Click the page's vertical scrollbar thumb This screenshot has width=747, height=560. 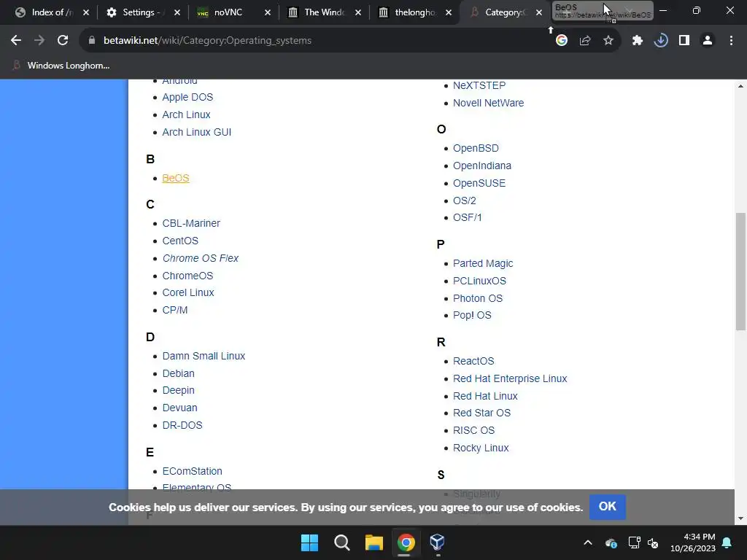pyautogui.click(x=740, y=271)
